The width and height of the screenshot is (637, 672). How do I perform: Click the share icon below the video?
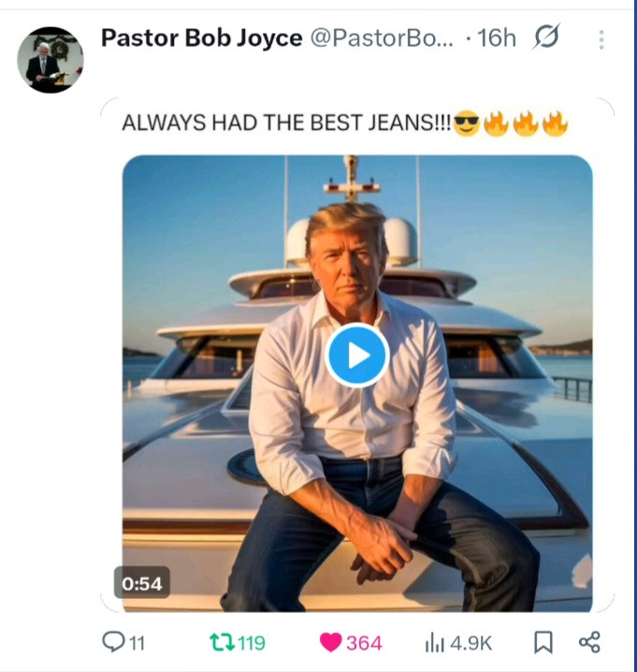point(589,642)
